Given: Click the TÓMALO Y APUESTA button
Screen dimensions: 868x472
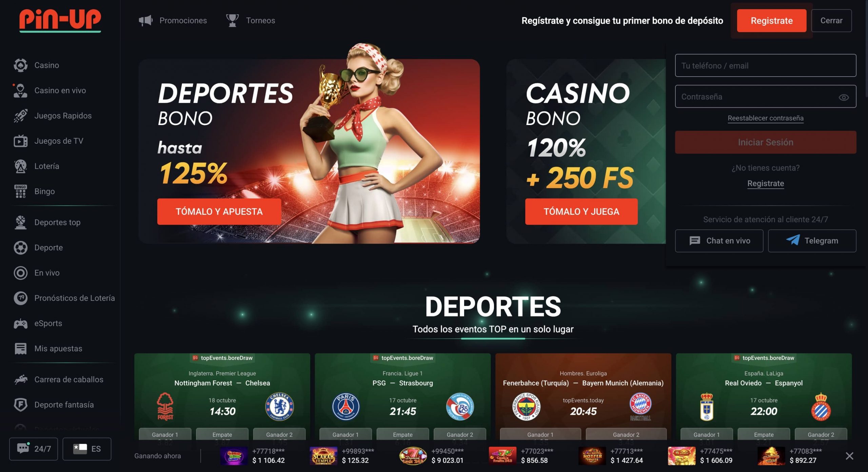Looking at the screenshot, I should (x=219, y=211).
